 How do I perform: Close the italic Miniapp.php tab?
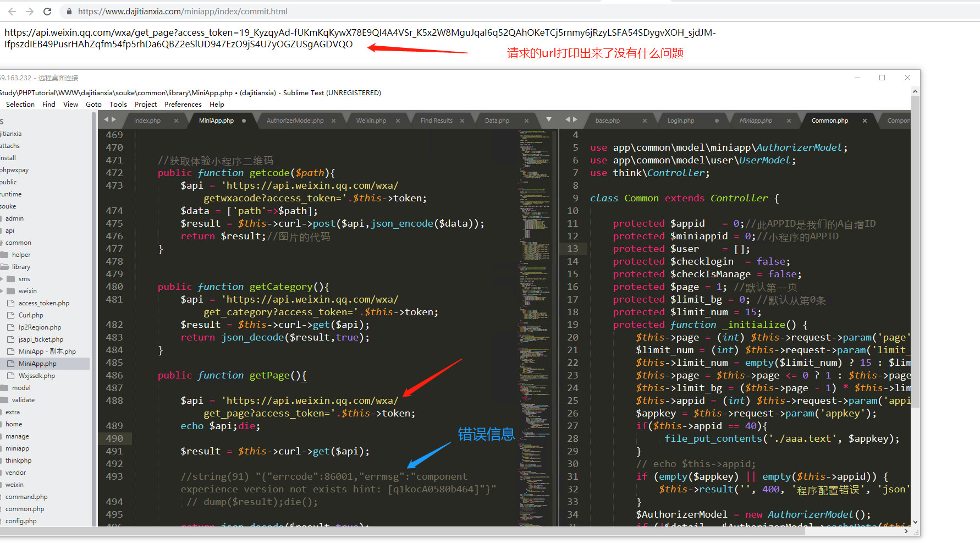pyautogui.click(x=789, y=120)
